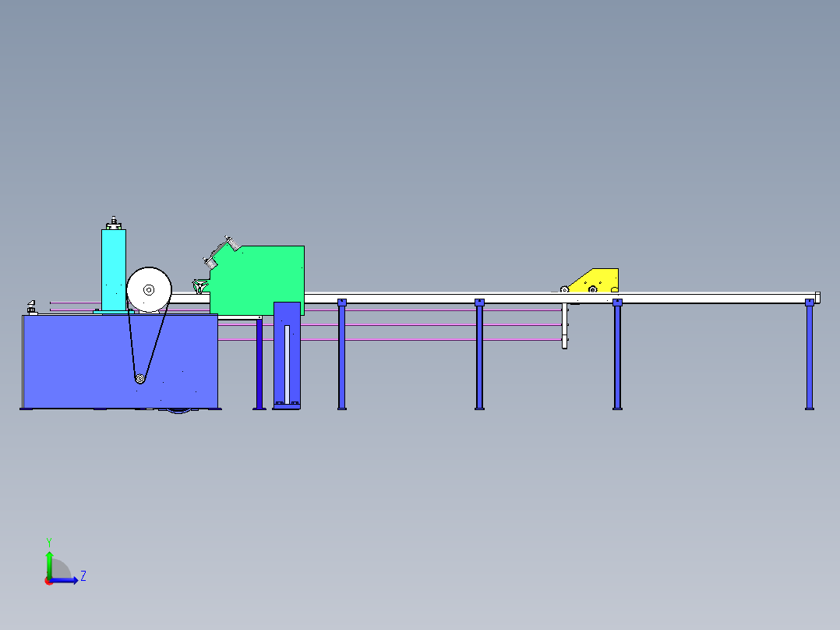Click the blue Z axis arrow of triad
Viewport: 840px width, 630px height.
pyautogui.click(x=65, y=580)
